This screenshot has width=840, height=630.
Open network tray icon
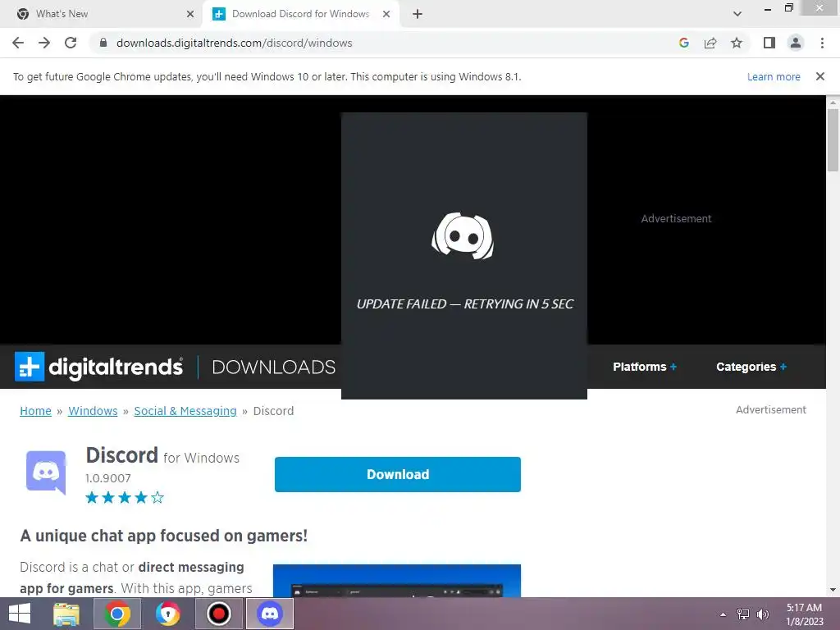(x=743, y=614)
